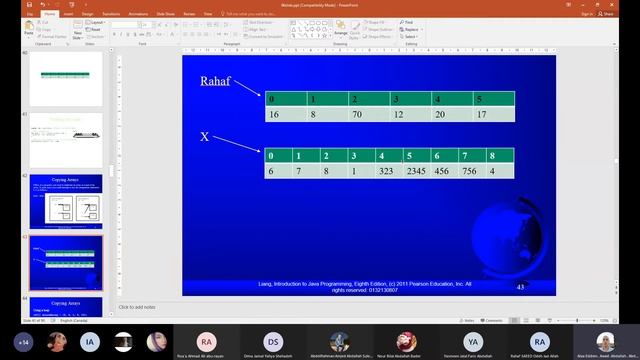Apply bold formatting
The height and width of the screenshot is (360, 640).
[114, 35]
